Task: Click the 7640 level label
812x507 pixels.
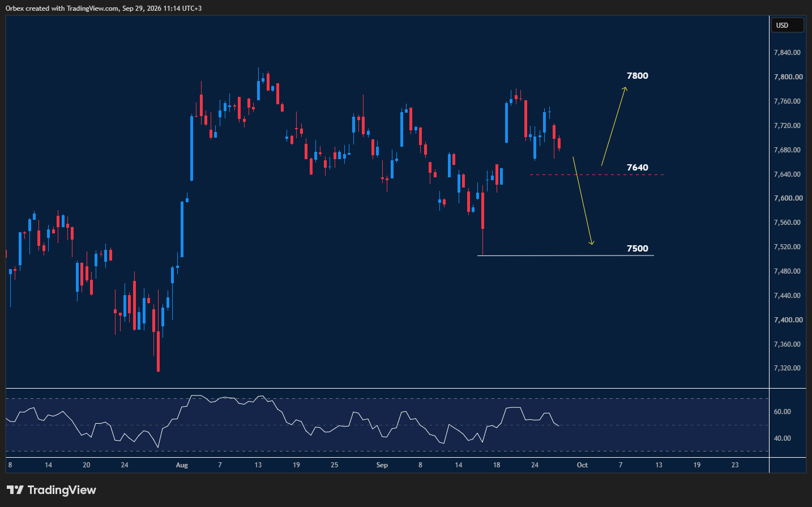Action: (638, 168)
